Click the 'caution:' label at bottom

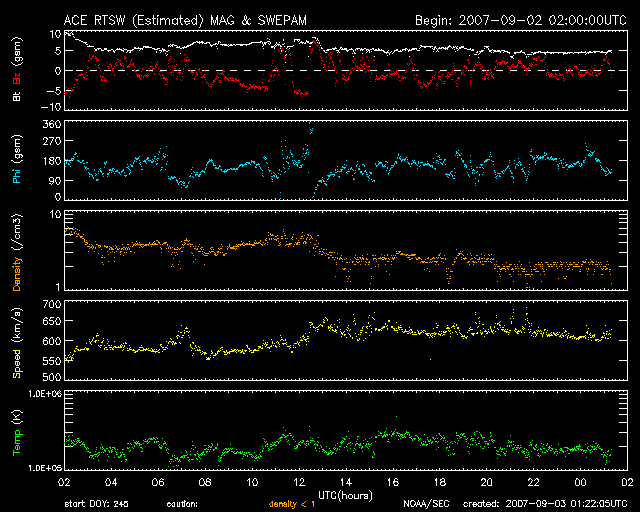182,504
